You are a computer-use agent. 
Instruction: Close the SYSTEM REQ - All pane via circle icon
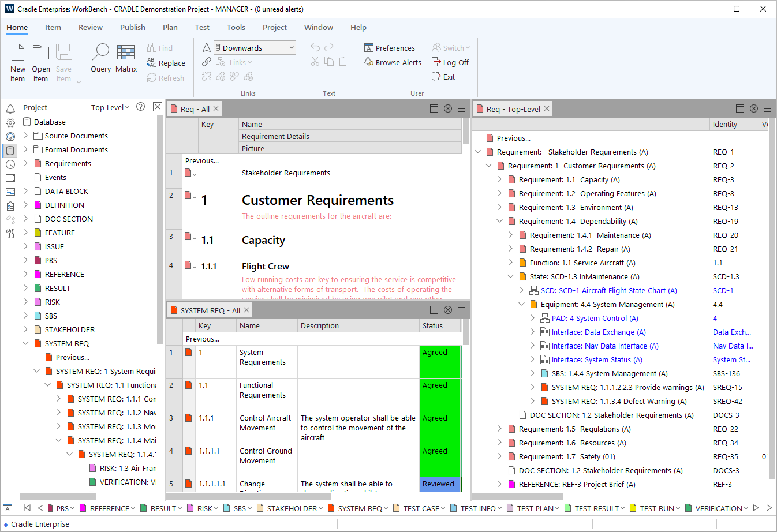point(448,310)
